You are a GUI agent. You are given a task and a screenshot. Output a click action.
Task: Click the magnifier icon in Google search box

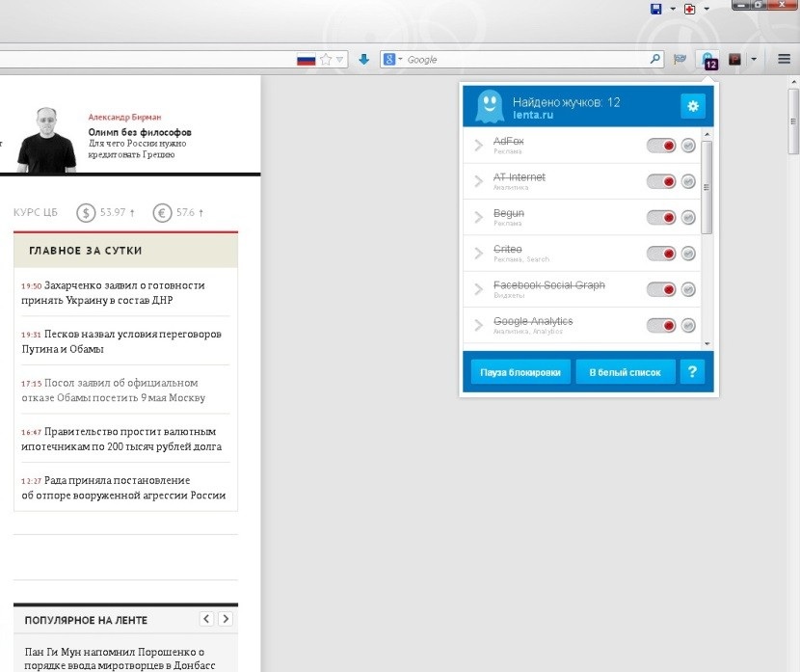click(655, 59)
